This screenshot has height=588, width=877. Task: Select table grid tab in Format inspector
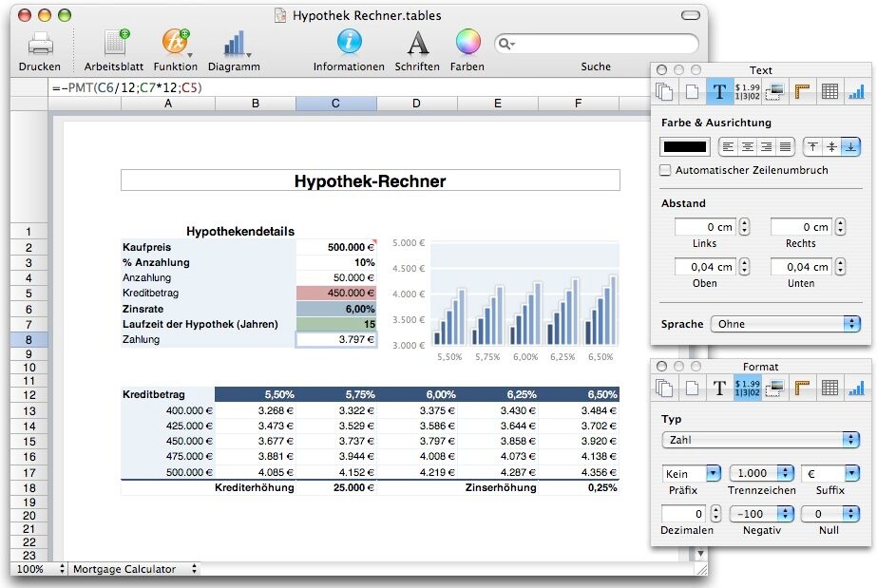829,388
